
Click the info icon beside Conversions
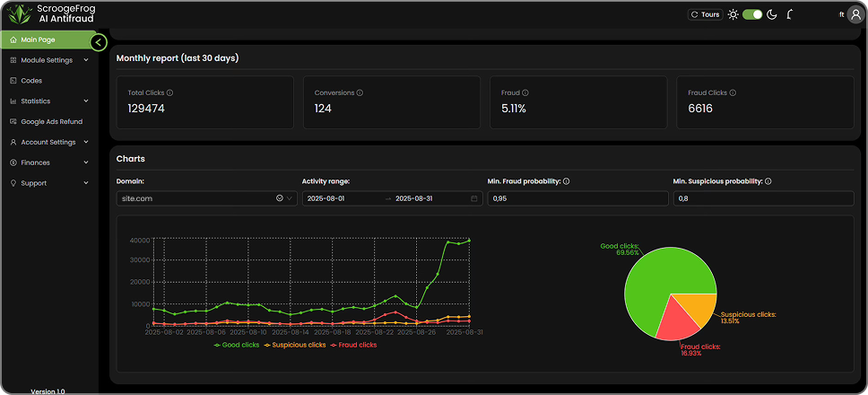[360, 92]
